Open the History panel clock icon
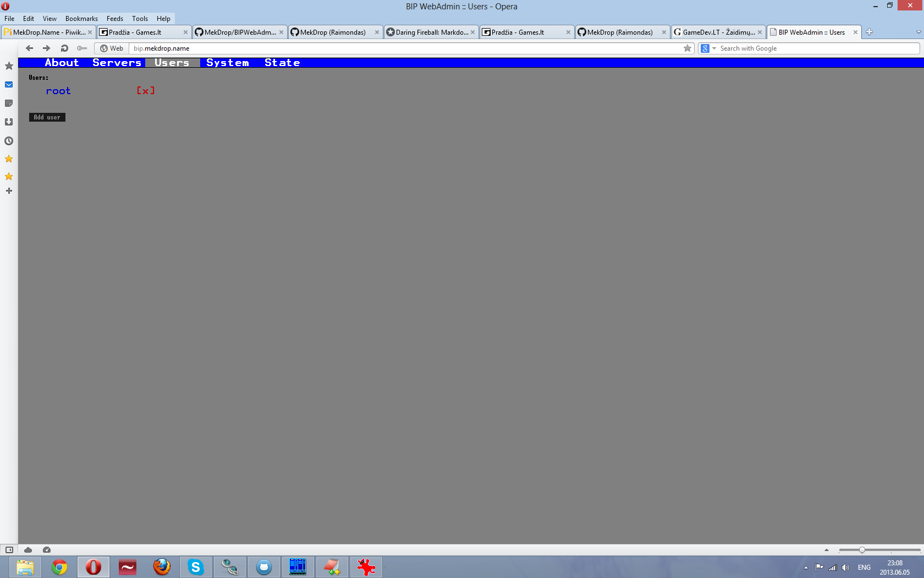 [9, 141]
